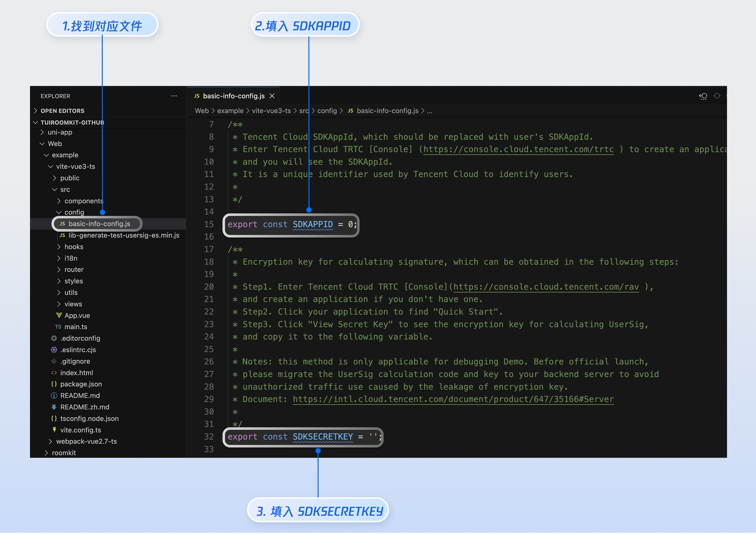Select lib-generate-test-usersig-es.min.js in explorer
The height and width of the screenshot is (534, 756).
(124, 235)
